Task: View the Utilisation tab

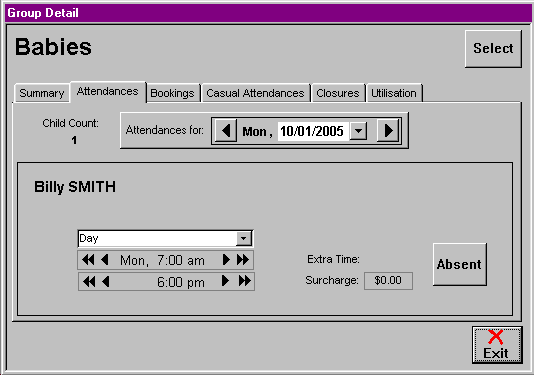Action: 394,93
